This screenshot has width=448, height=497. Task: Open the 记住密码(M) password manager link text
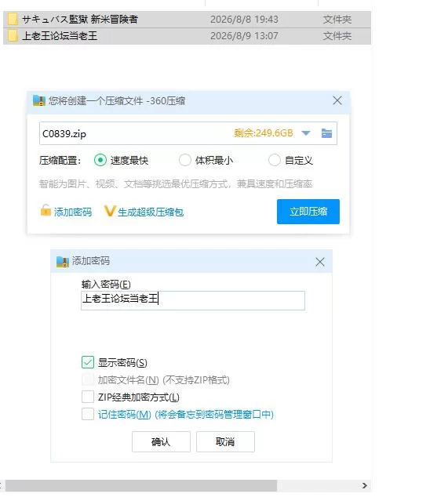pos(186,414)
